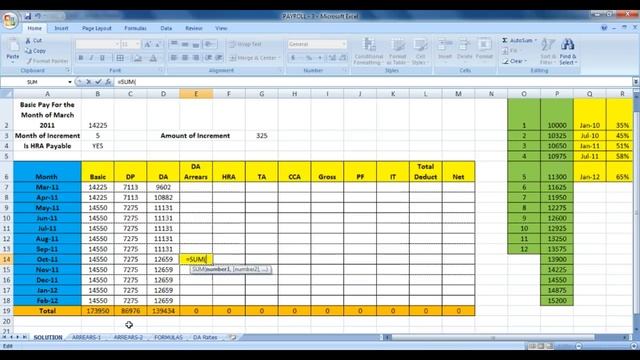The height and width of the screenshot is (360, 640).
Task: Open the General number format dropdown
Action: click(344, 44)
